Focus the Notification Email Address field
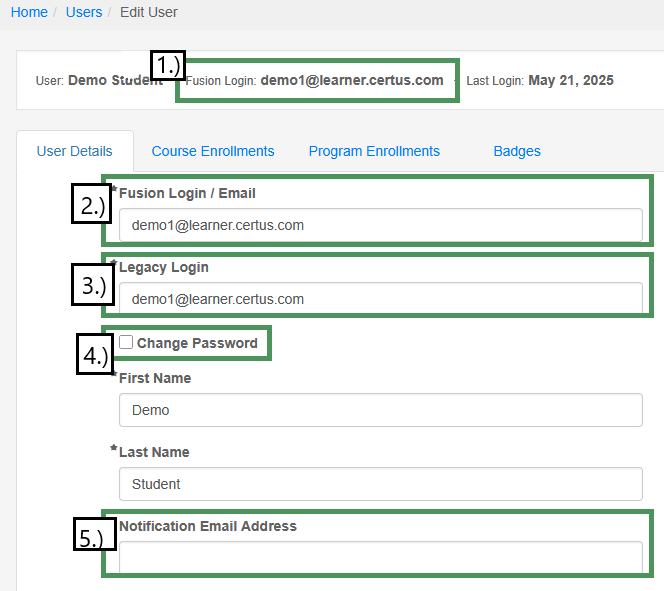The image size is (664, 591). (380, 557)
